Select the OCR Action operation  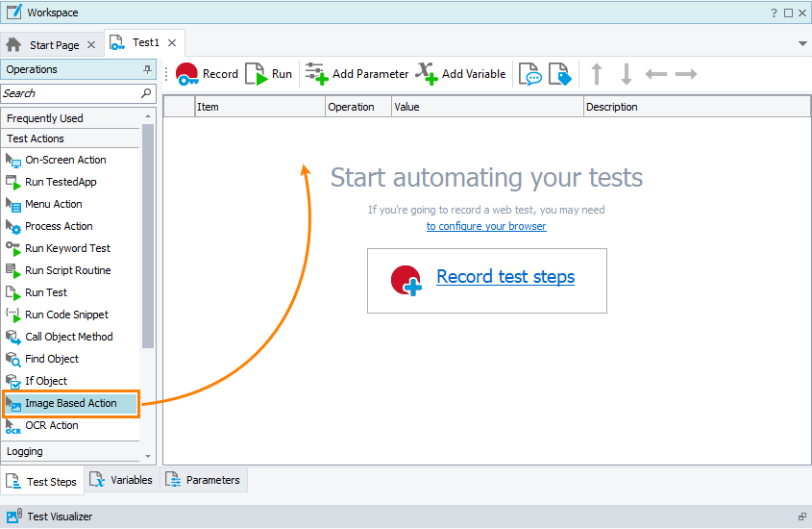pyautogui.click(x=52, y=425)
